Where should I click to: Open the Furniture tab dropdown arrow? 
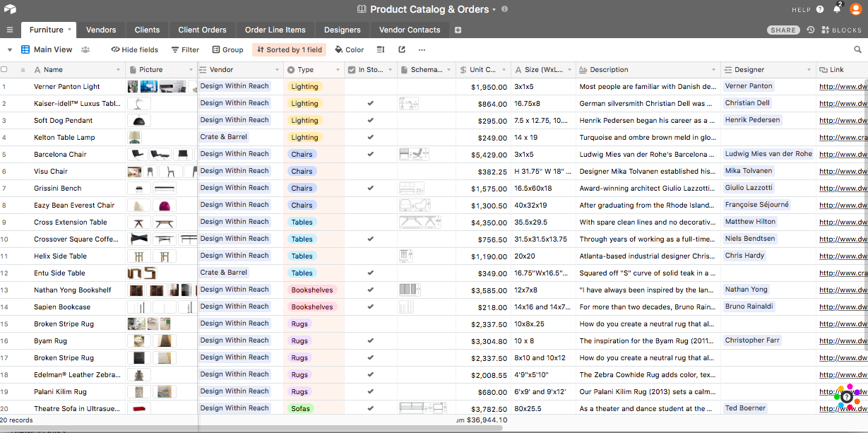click(70, 30)
